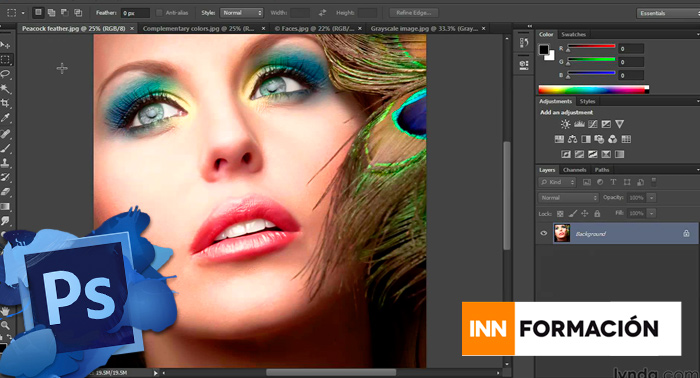Switch to the Paths tab

(601, 170)
